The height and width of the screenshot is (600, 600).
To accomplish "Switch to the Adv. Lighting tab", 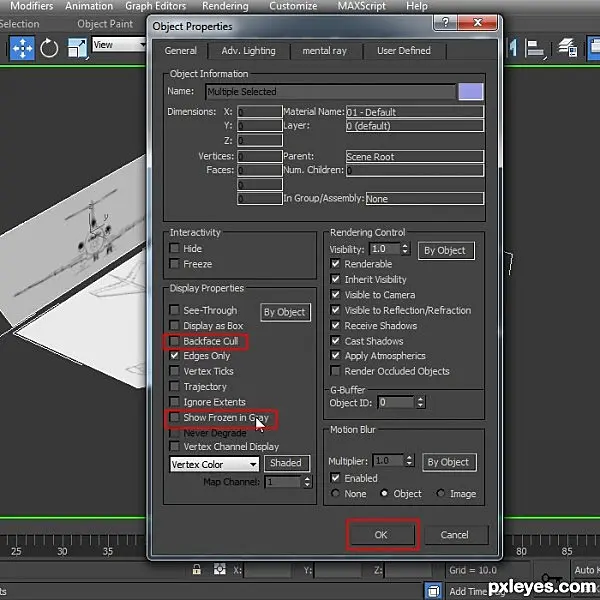I will [x=248, y=51].
